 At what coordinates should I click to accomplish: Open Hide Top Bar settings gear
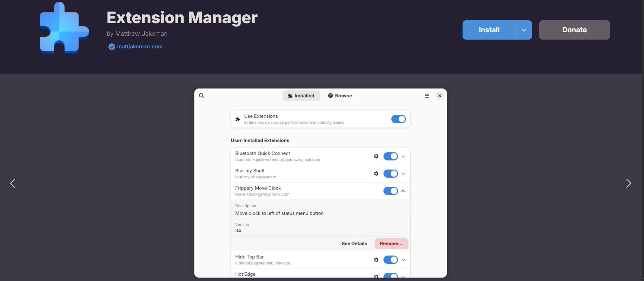pyautogui.click(x=376, y=260)
